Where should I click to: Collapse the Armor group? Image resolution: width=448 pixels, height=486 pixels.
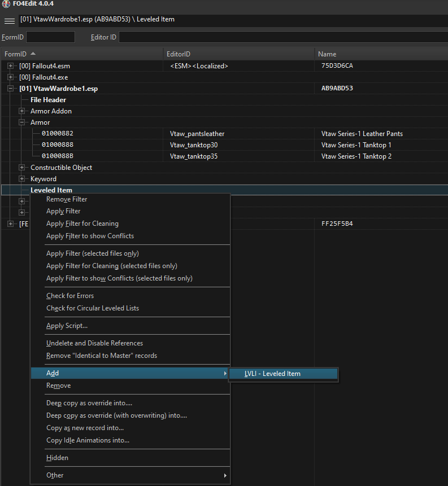[21, 122]
